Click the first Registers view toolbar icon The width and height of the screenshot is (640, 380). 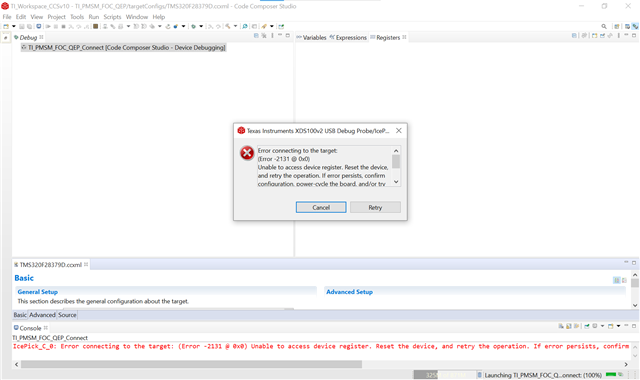pos(574,36)
